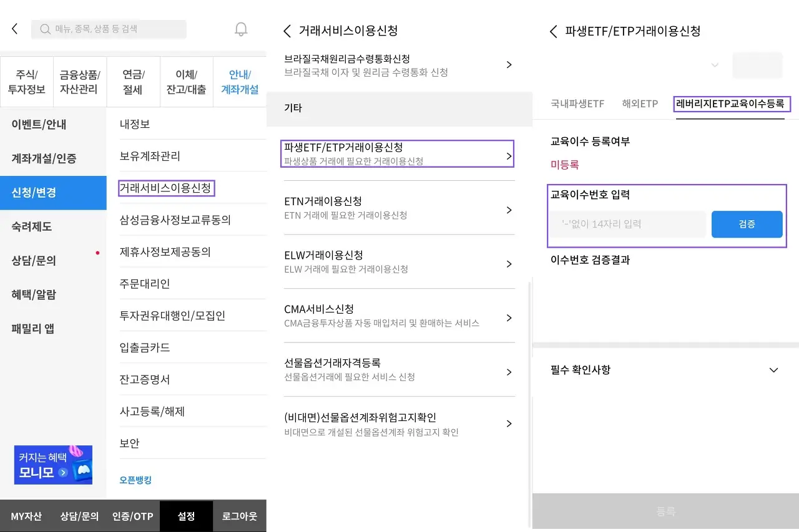Tap the back arrow beside the search bar

coord(15,29)
